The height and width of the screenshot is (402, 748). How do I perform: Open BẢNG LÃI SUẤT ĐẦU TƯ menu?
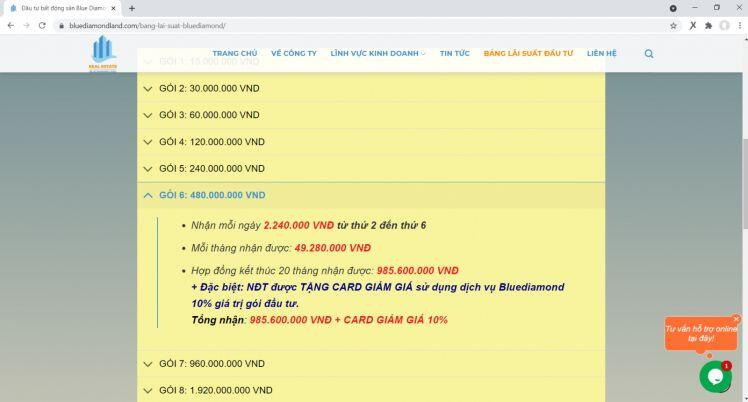[x=528, y=53]
